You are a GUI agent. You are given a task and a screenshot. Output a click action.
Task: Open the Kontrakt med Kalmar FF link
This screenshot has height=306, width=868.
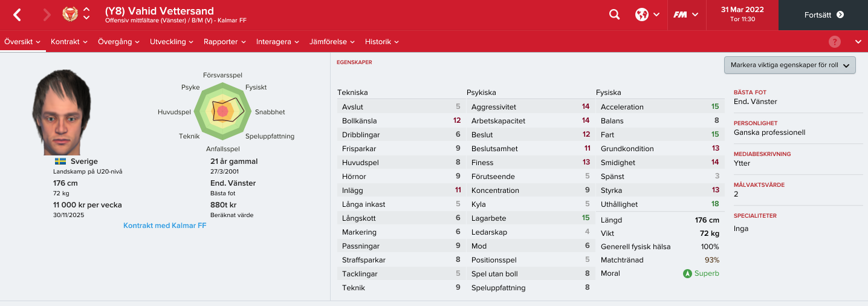[165, 226]
